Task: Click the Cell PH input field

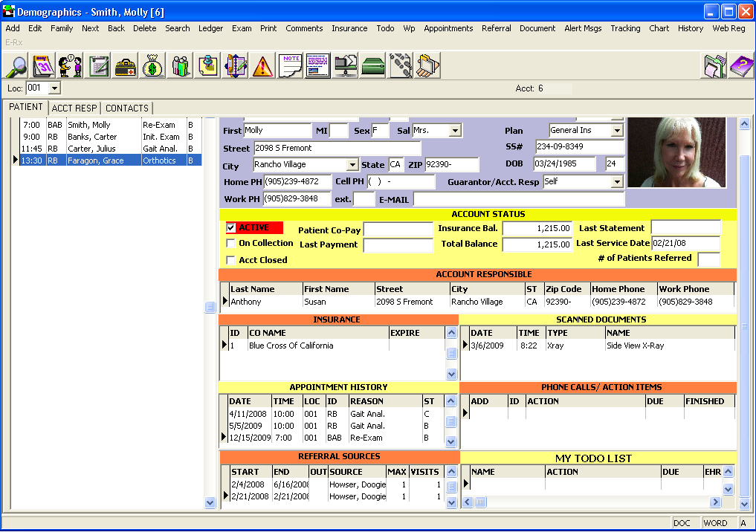Action: [x=401, y=182]
